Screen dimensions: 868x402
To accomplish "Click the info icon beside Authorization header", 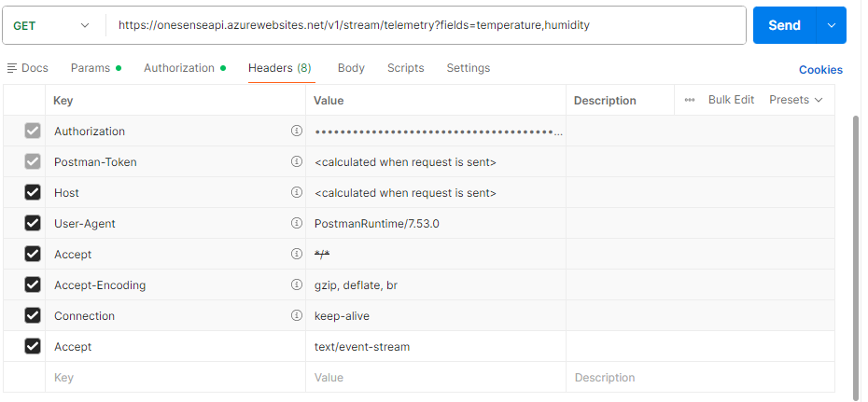I will point(297,132).
